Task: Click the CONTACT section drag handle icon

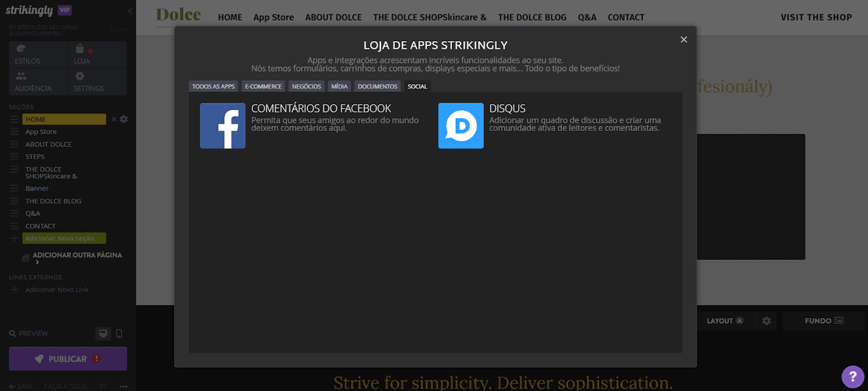Action: point(14,226)
